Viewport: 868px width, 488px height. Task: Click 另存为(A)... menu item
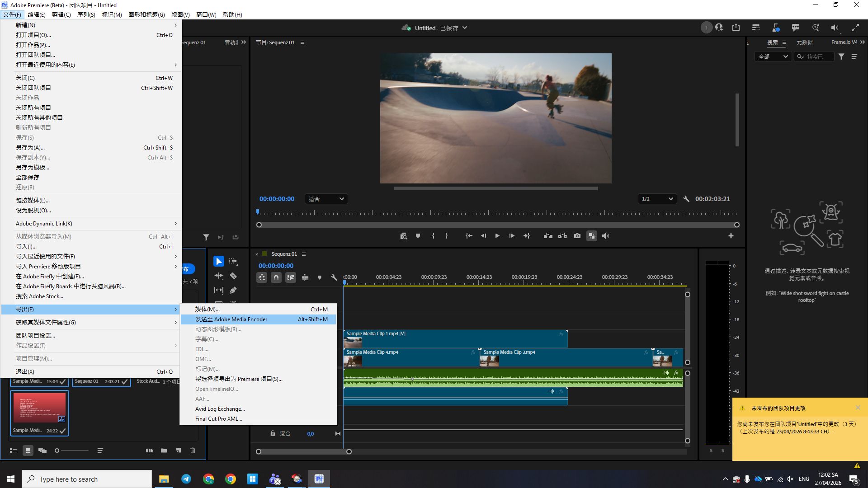[91, 147]
